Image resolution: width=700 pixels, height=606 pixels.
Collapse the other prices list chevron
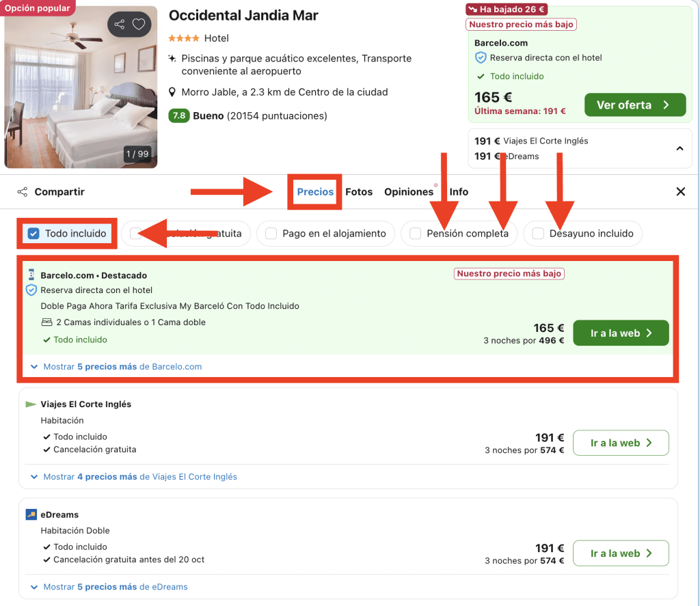(x=680, y=148)
